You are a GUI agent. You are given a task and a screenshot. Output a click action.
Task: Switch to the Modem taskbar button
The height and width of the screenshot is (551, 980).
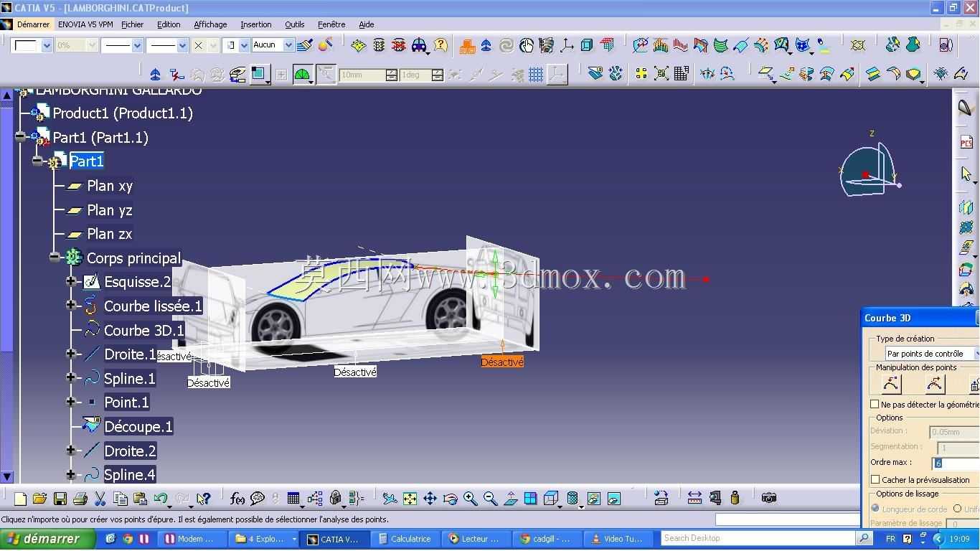pyautogui.click(x=193, y=539)
